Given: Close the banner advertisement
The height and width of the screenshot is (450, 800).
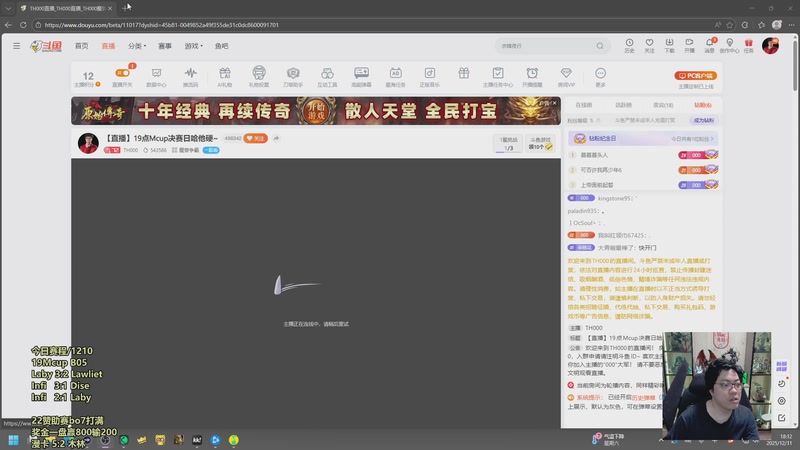Looking at the screenshot, I should (x=554, y=103).
